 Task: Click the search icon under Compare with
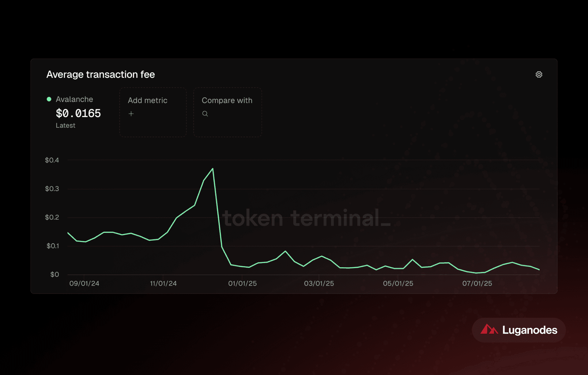tap(205, 114)
